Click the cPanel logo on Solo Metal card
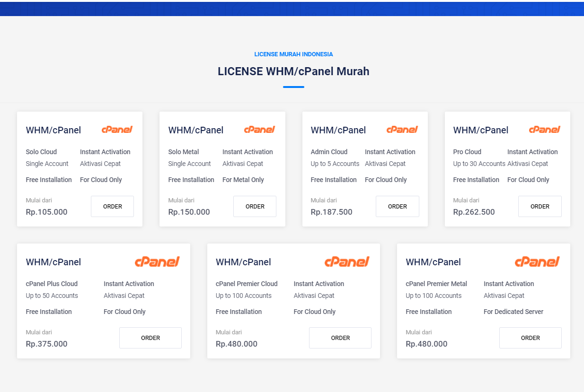The height and width of the screenshot is (392, 584). click(x=259, y=130)
